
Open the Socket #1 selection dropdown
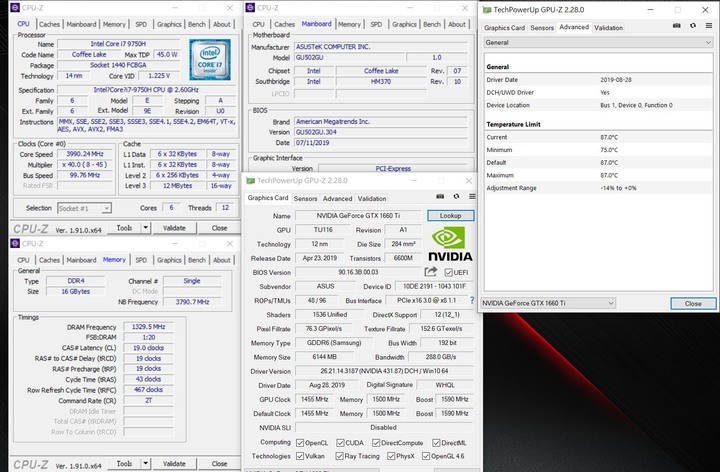[x=84, y=208]
